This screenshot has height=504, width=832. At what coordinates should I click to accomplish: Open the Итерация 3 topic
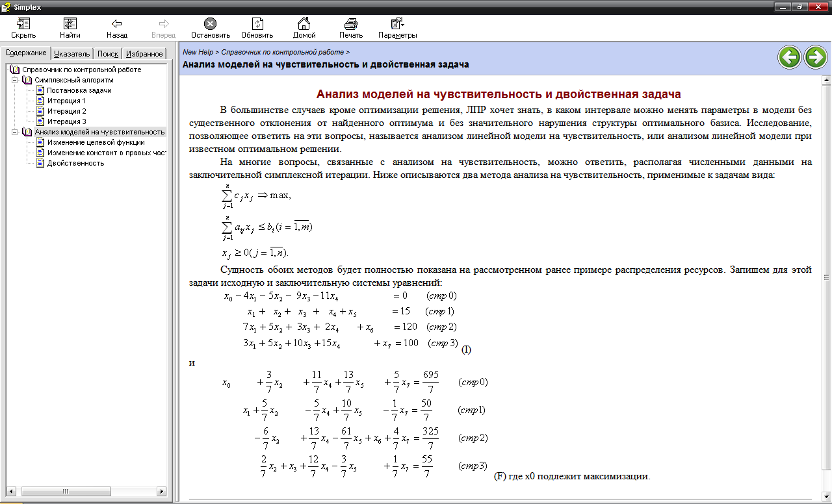tap(66, 121)
